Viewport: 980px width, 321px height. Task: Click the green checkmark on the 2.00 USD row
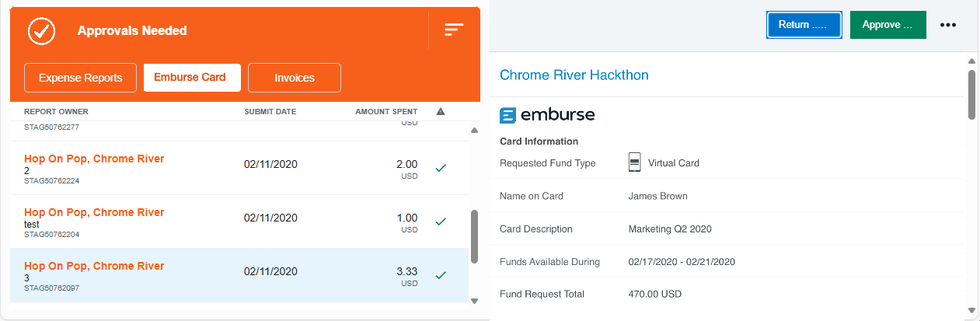pos(441,168)
